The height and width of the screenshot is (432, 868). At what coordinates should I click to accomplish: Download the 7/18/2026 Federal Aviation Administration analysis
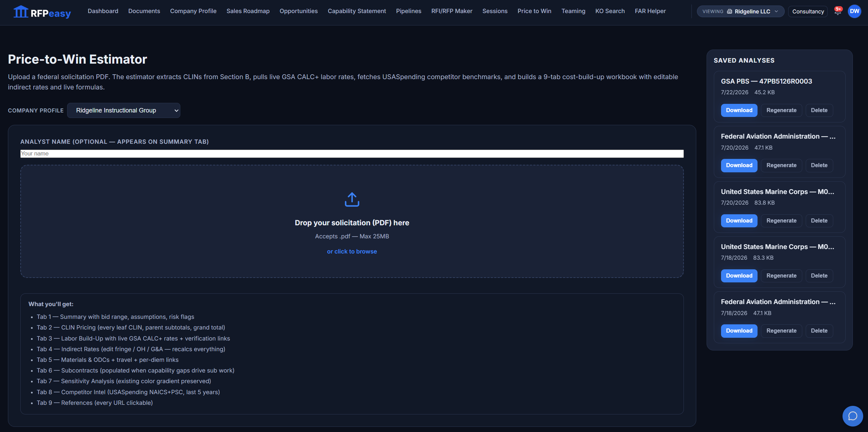739,331
